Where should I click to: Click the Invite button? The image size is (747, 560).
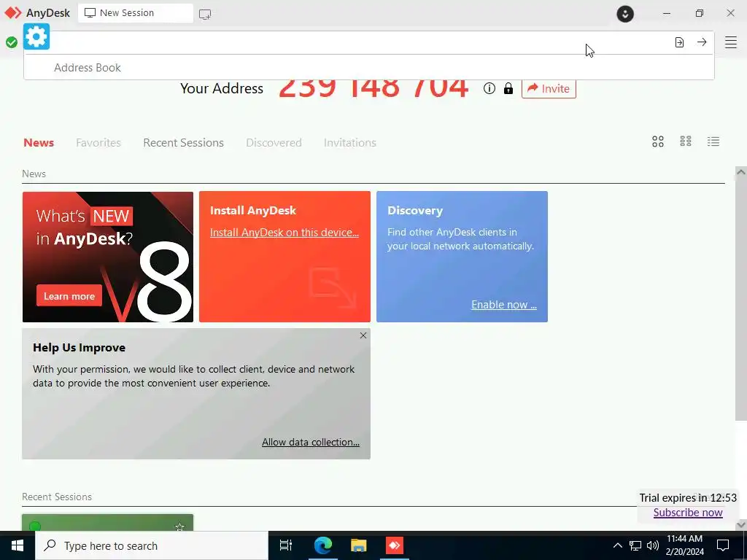[549, 88]
